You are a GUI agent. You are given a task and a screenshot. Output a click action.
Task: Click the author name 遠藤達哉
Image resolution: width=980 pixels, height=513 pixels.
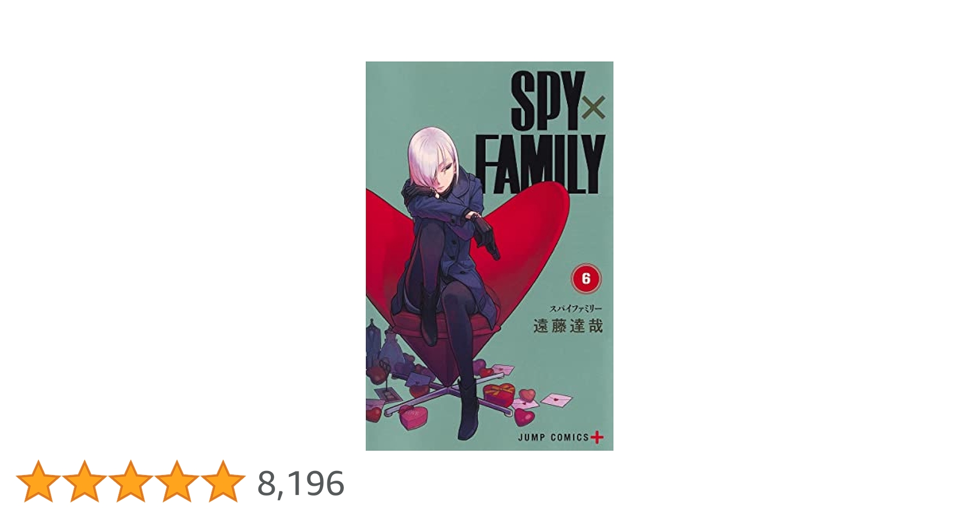(568, 326)
